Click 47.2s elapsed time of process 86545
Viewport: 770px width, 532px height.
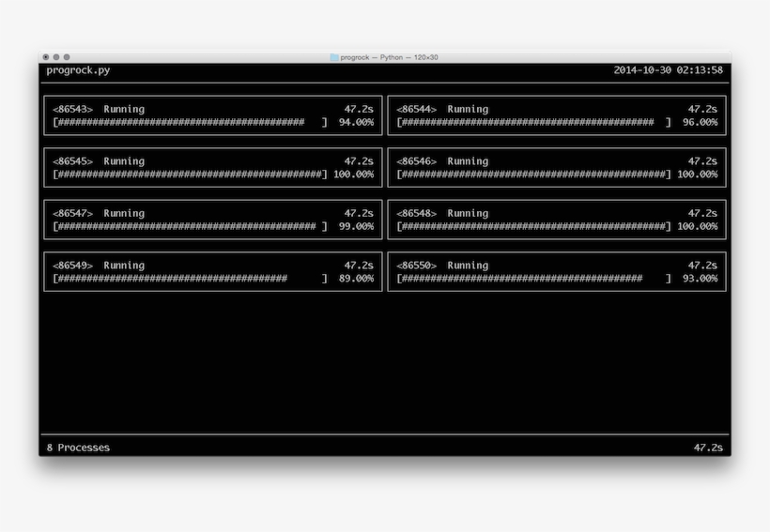pyautogui.click(x=359, y=161)
